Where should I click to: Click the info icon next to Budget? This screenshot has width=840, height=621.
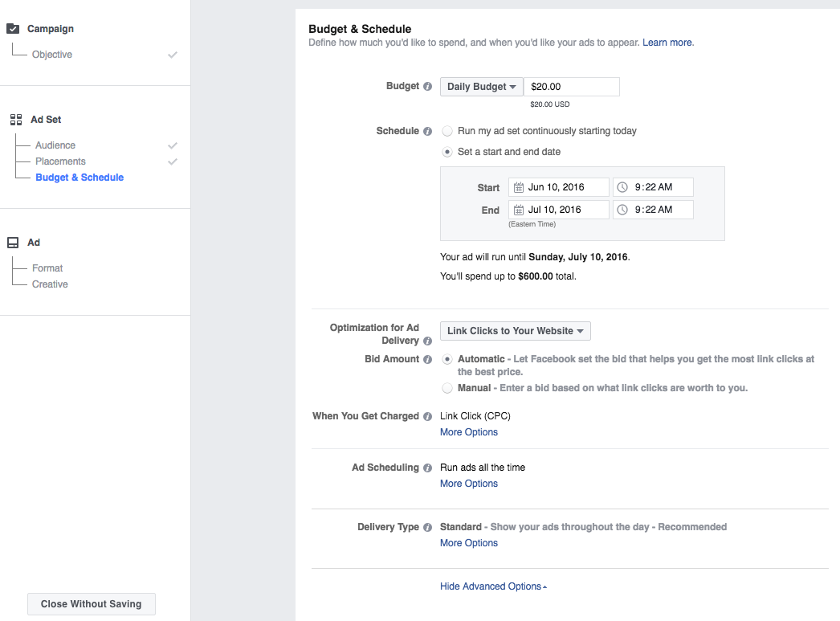coord(427,87)
